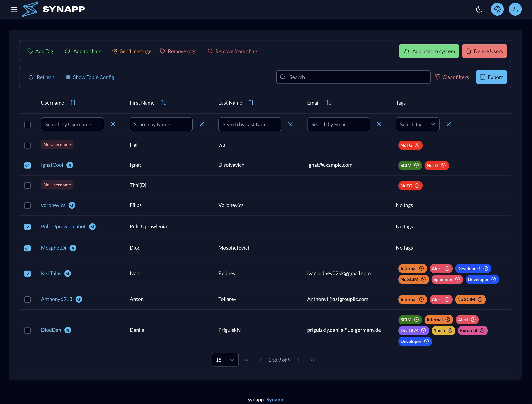
Task: Click Add Tag in the action bar
Action: click(40, 51)
